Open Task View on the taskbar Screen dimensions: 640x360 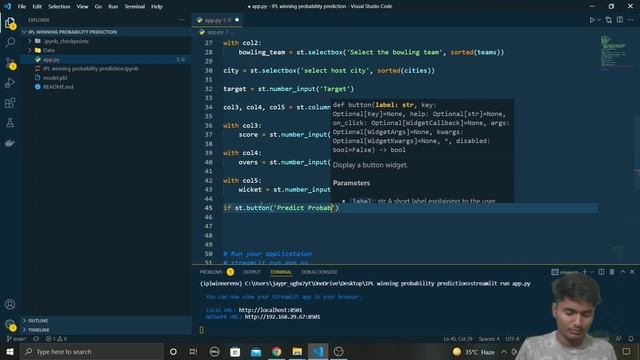click(x=193, y=351)
